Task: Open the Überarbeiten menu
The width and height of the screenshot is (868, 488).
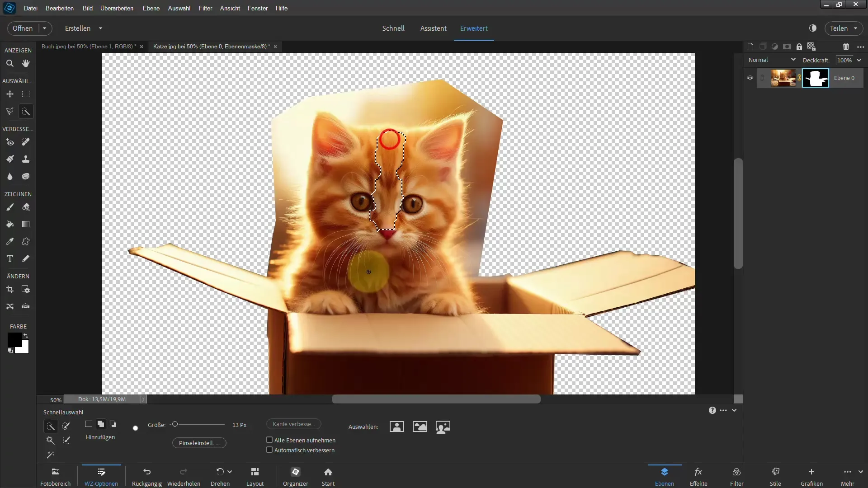Action: pos(117,8)
